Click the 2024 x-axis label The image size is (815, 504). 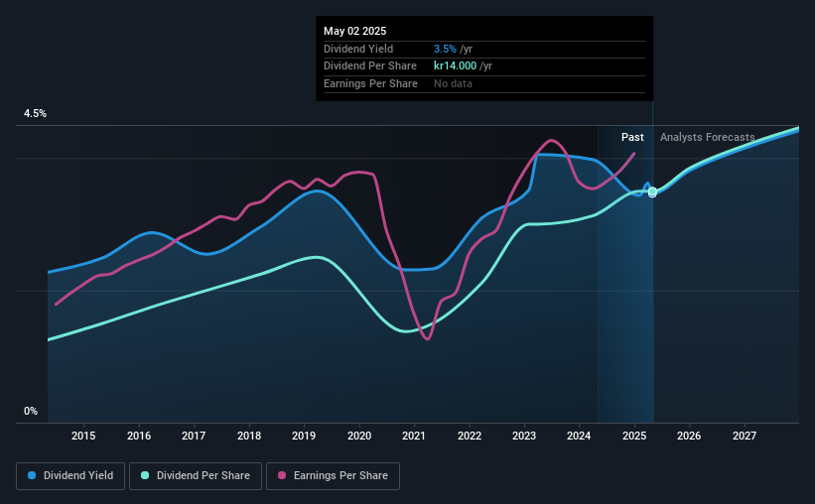tap(579, 436)
